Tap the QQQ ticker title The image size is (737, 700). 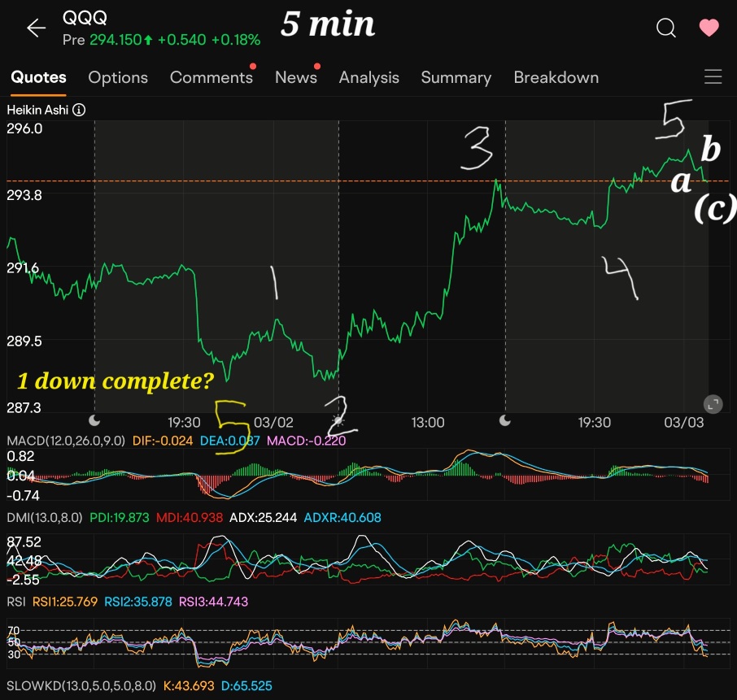pos(85,18)
